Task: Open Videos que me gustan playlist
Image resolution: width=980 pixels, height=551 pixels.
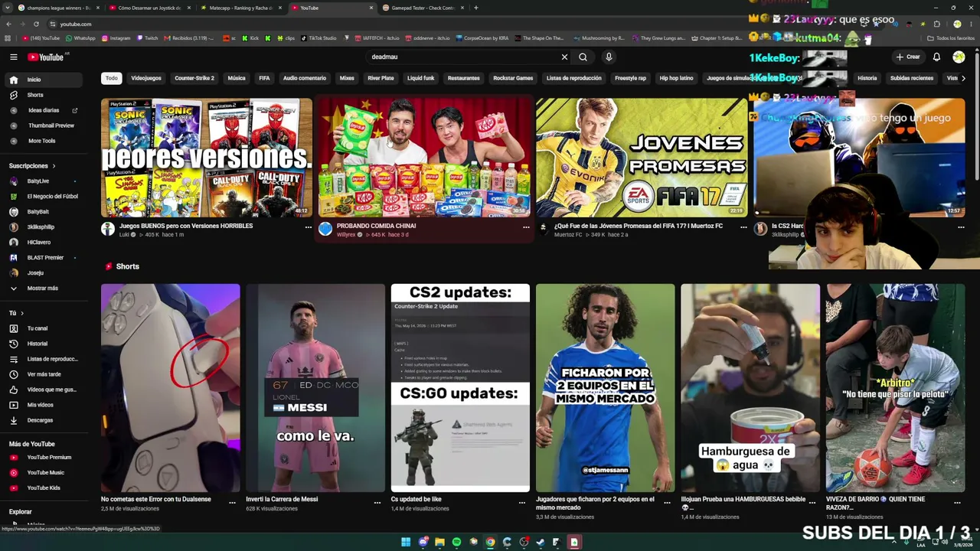Action: 44,390
